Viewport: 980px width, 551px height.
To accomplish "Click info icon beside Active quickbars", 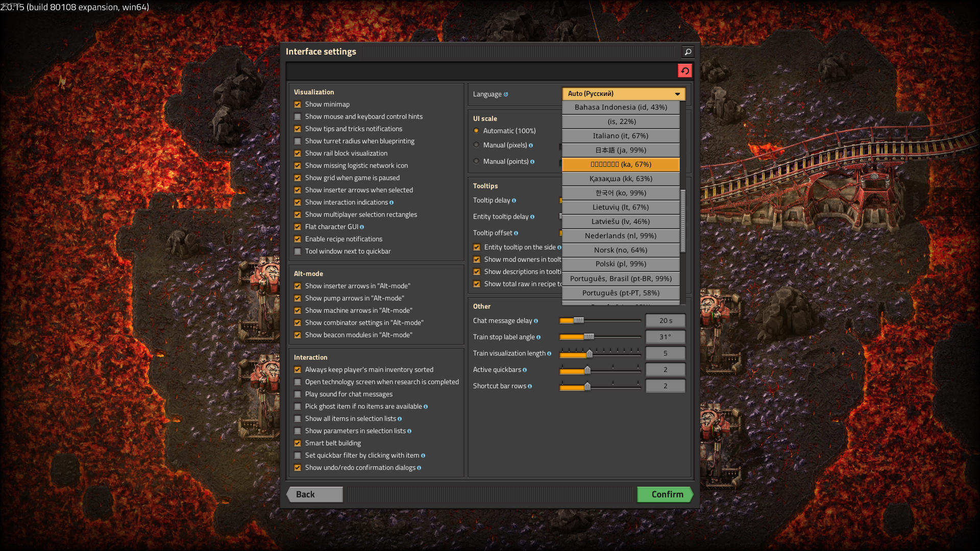I will click(525, 370).
